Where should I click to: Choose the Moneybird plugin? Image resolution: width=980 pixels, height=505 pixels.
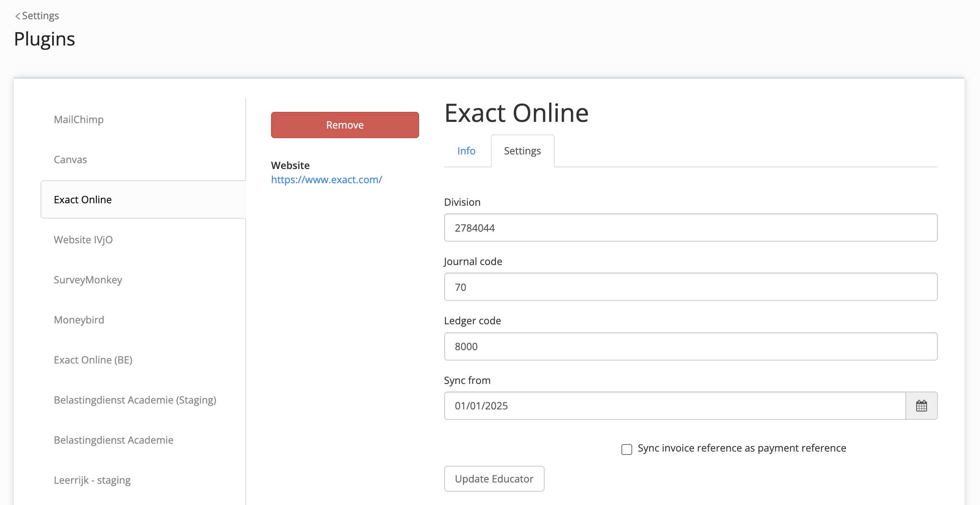click(x=79, y=320)
